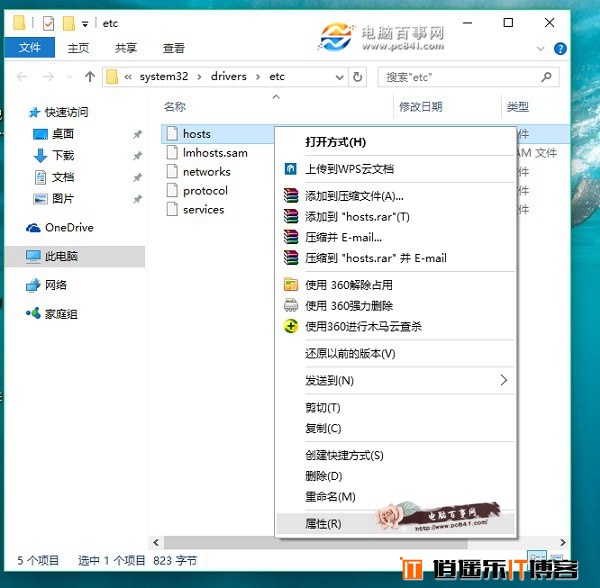This screenshot has width=600, height=588.
Task: Open 下载 in the navigation pane
Action: (x=54, y=155)
